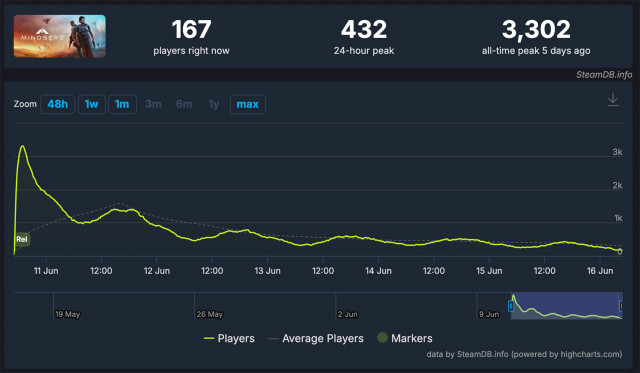This screenshot has width=640, height=373.
Task: Click the all-time peak 3,302 stat
Action: (536, 37)
